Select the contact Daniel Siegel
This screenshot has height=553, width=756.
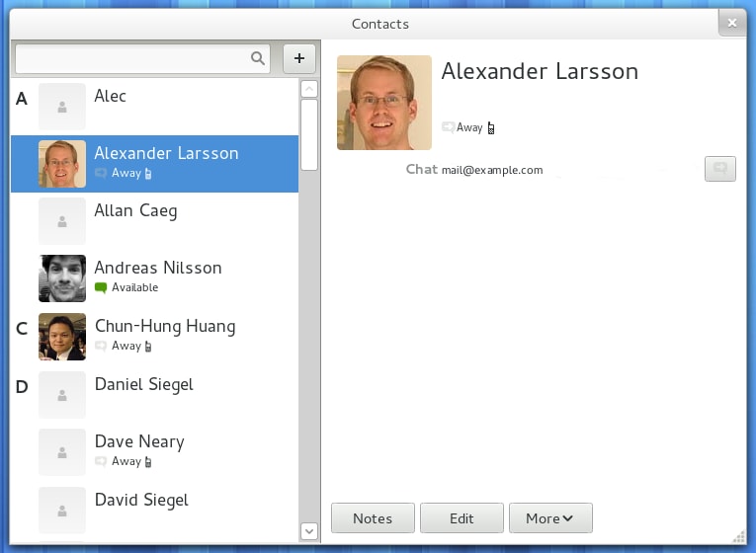[154, 395]
